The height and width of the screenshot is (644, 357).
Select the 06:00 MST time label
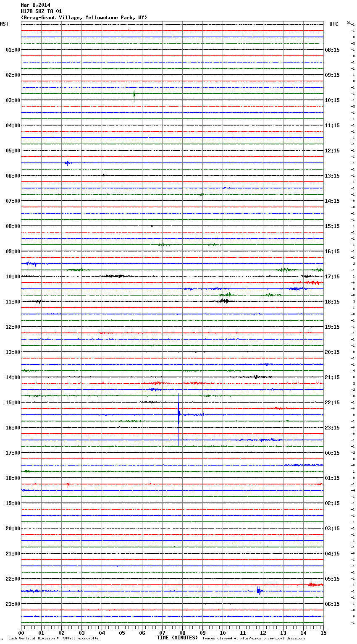(13, 176)
